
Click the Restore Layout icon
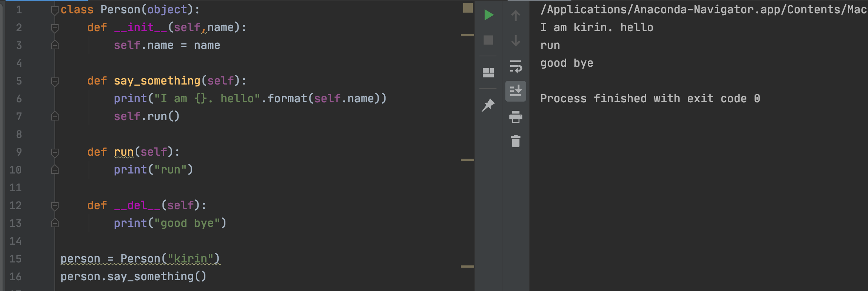point(488,72)
